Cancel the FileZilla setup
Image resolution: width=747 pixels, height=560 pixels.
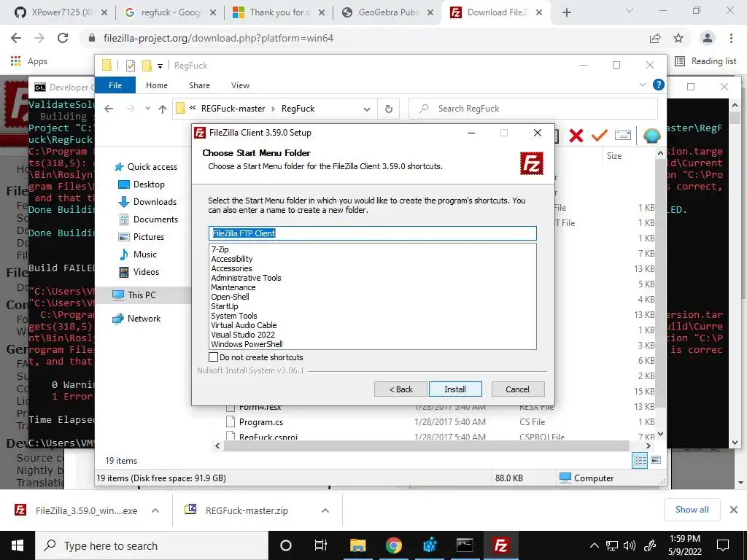click(x=517, y=389)
